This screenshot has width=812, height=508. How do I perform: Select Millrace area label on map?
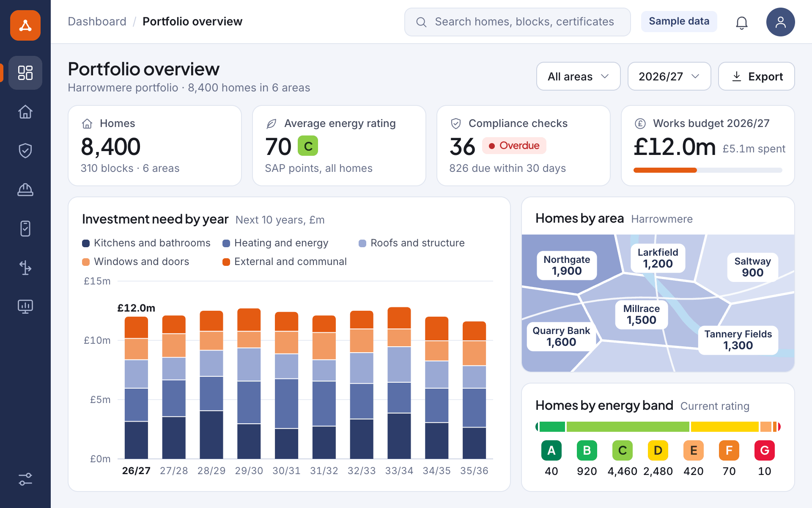642,315
